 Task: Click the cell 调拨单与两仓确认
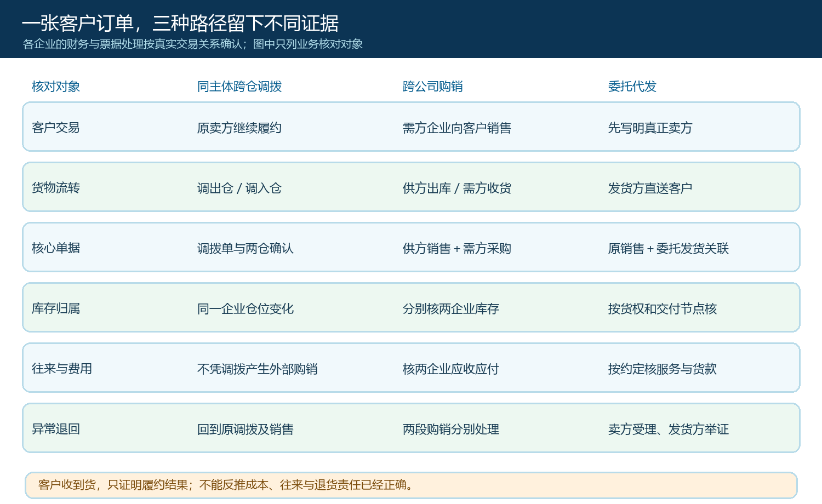[x=246, y=248]
